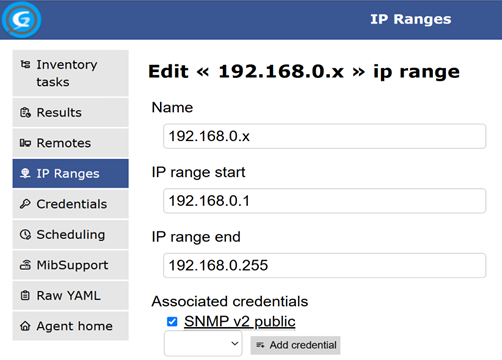Click the GLPI agent logo icon
Image resolution: width=502 pixels, height=360 pixels.
(x=21, y=20)
